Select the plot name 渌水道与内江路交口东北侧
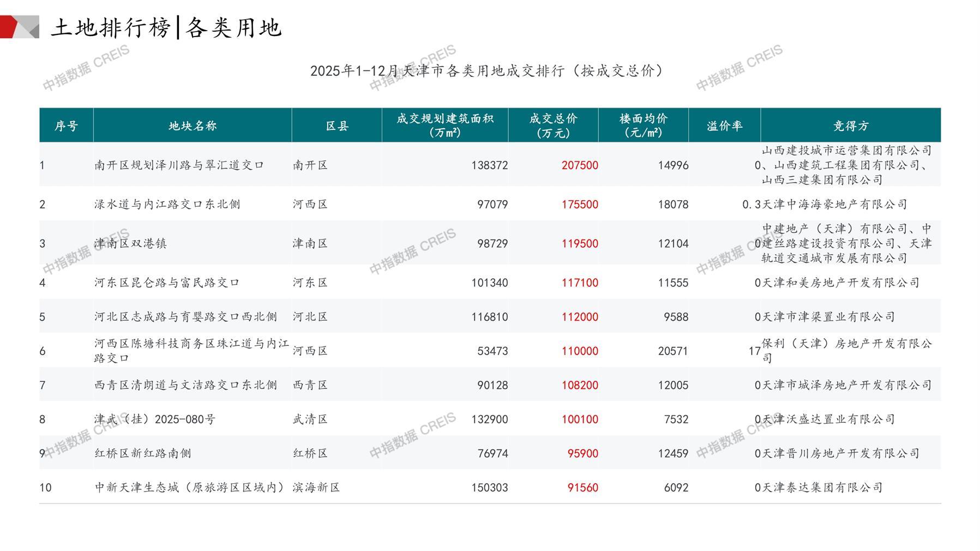 167,205
